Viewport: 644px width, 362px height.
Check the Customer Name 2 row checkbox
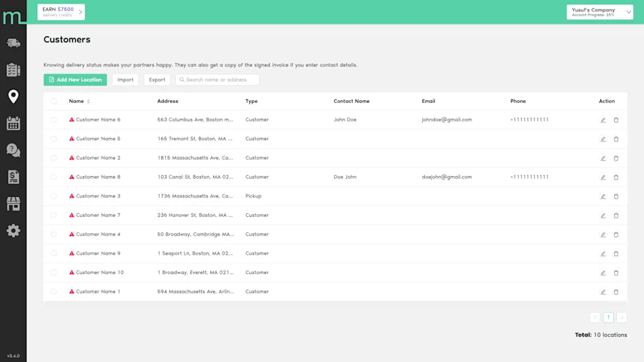[x=54, y=157]
